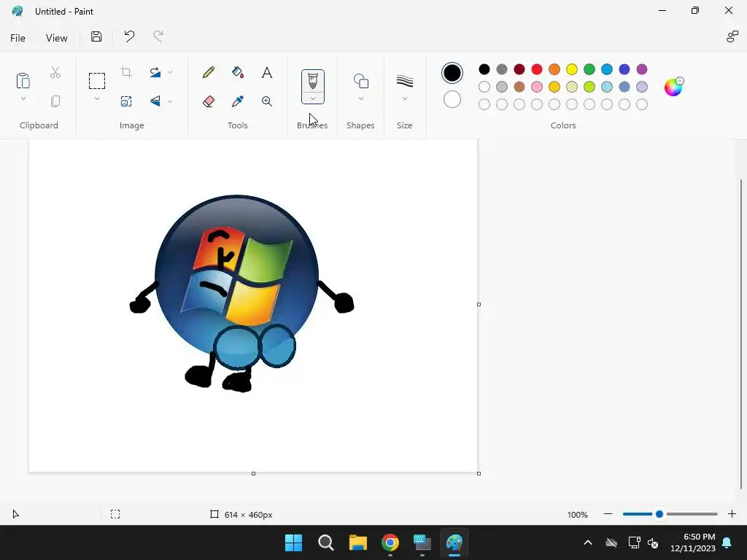Click the Resize and skew icon
Screen dimensions: 747x560
[x=126, y=101]
